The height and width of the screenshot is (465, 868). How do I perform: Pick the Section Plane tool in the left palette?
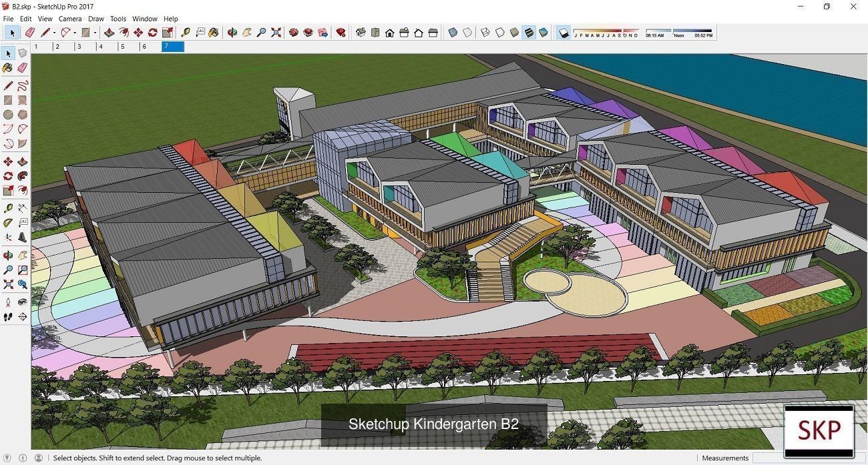point(23,317)
